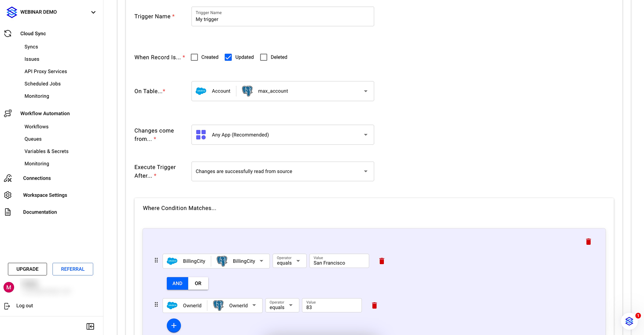Viewport: 644px width, 335px height.
Task: Open Variables & Secrets page
Action: pos(47,151)
